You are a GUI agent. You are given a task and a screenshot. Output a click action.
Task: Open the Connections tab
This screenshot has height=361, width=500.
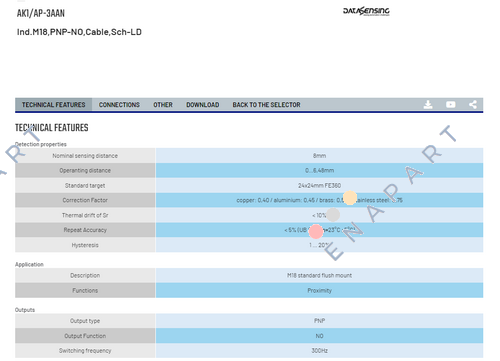coord(119,105)
